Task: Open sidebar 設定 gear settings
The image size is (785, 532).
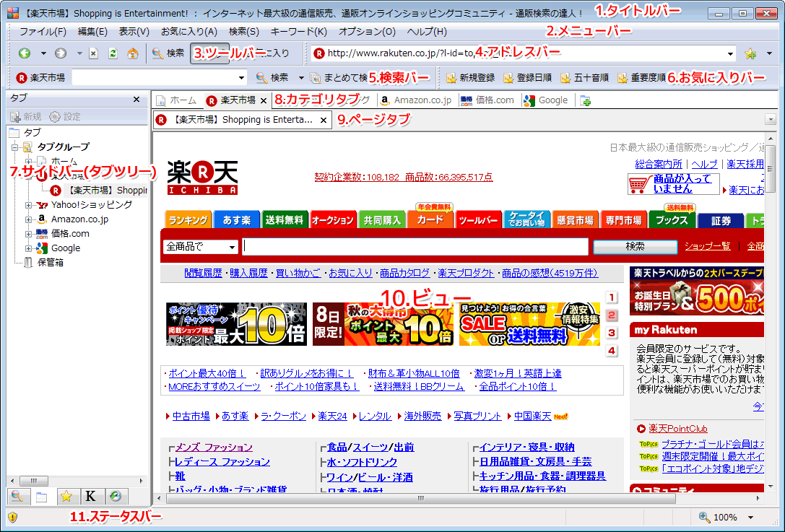Action: (65, 117)
